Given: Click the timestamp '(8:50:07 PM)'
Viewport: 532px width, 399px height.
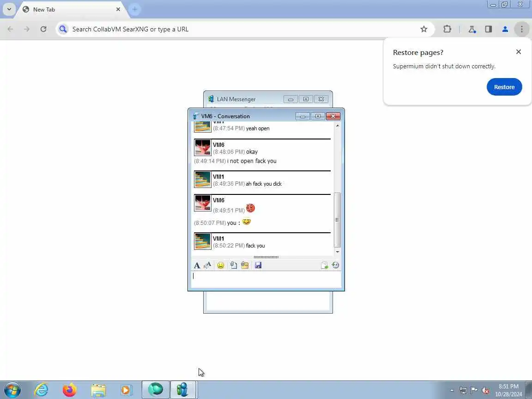Looking at the screenshot, I should click(x=210, y=223).
